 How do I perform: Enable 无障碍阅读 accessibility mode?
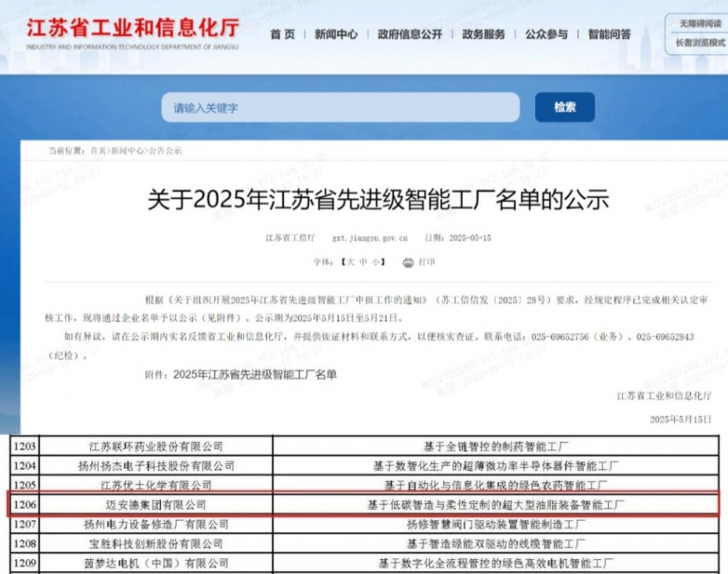point(700,23)
